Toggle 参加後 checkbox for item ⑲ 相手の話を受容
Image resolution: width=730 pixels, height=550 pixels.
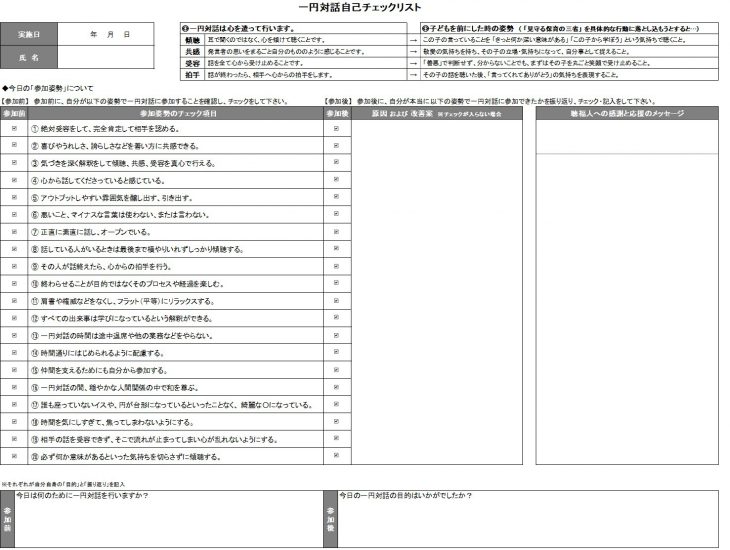point(337,438)
